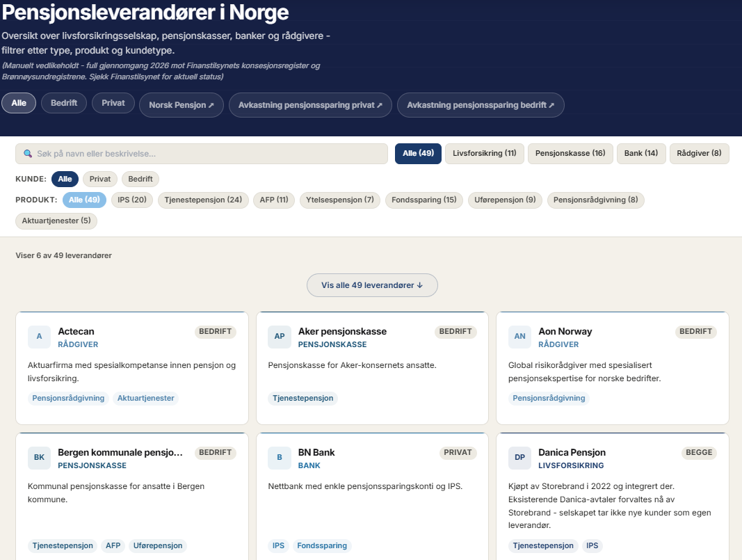The image size is (742, 560).
Task: Click BEGGE badge on Danica Pensjon card
Action: click(x=699, y=453)
